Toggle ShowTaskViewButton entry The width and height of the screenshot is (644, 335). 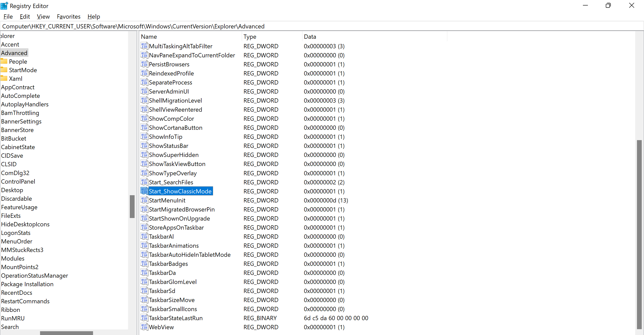click(x=177, y=164)
